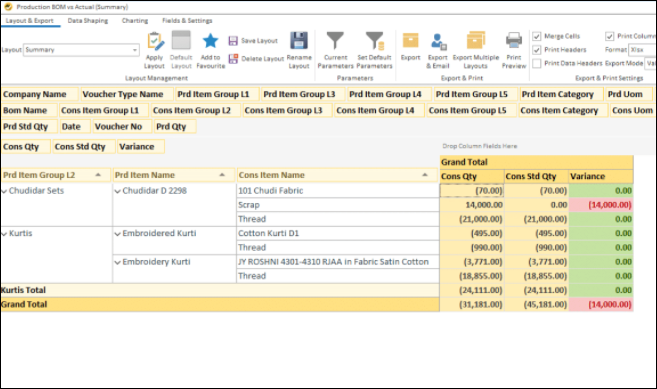Click the Voucher No field button

pyautogui.click(x=122, y=127)
